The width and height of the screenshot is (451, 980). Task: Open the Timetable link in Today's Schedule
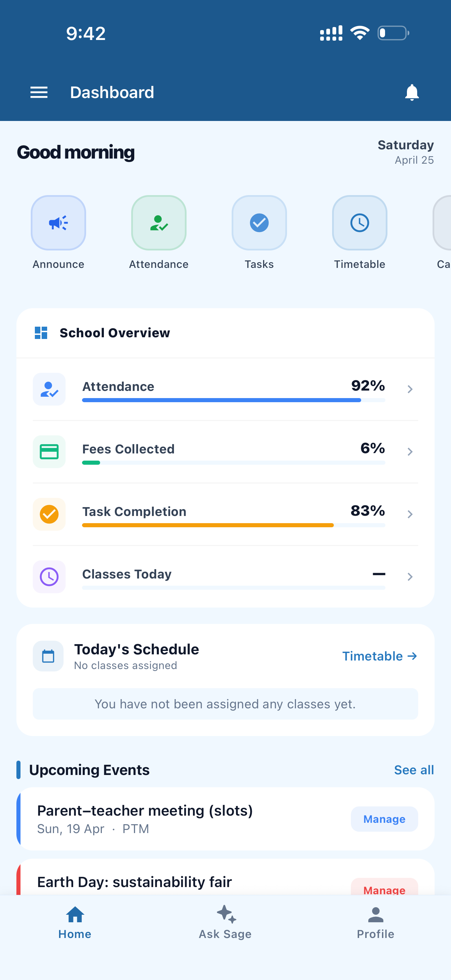(x=380, y=656)
